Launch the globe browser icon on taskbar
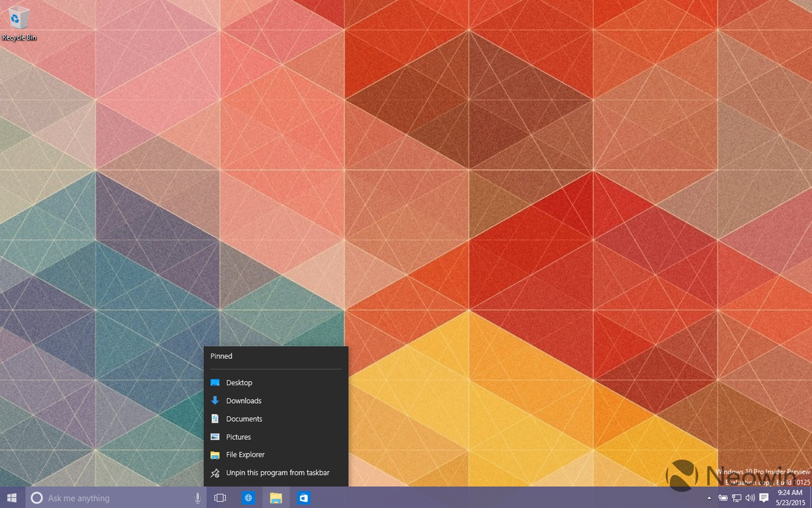The height and width of the screenshot is (508, 812). tap(248, 498)
